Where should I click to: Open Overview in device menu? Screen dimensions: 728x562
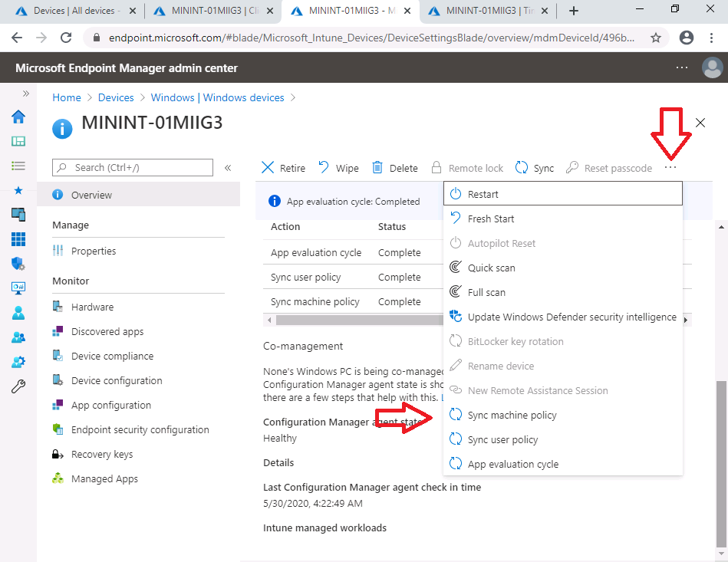click(138, 195)
